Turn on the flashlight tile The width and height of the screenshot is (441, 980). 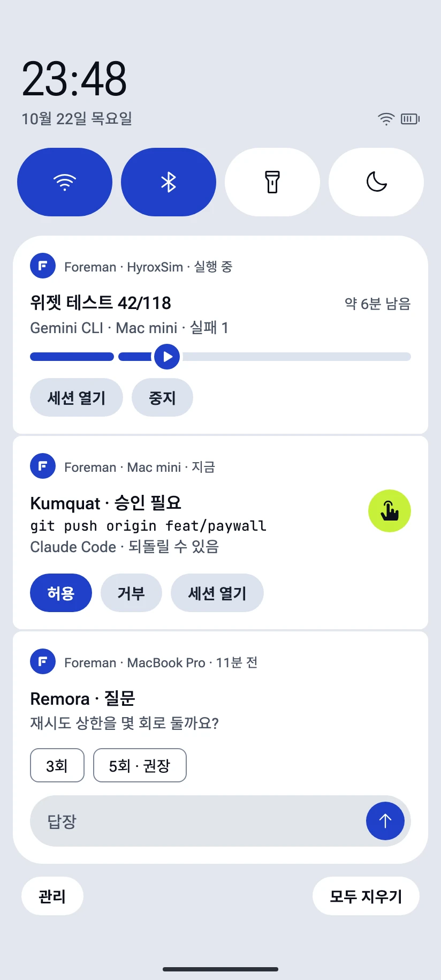[x=272, y=182]
